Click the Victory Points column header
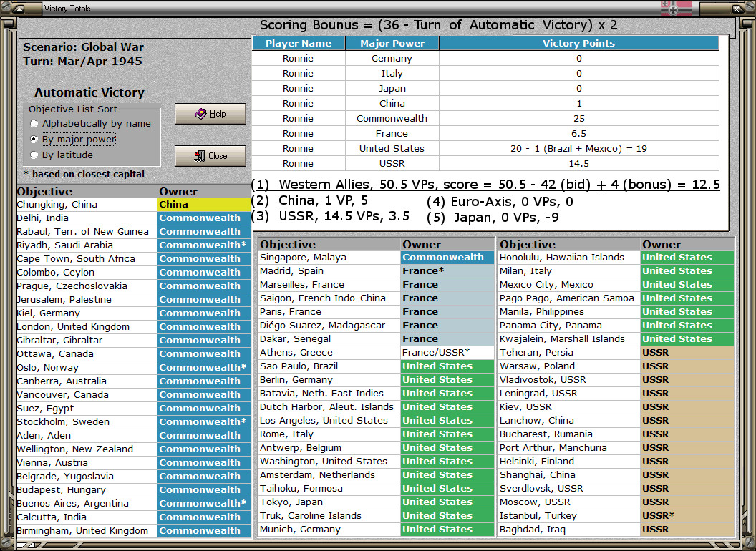 click(x=578, y=44)
